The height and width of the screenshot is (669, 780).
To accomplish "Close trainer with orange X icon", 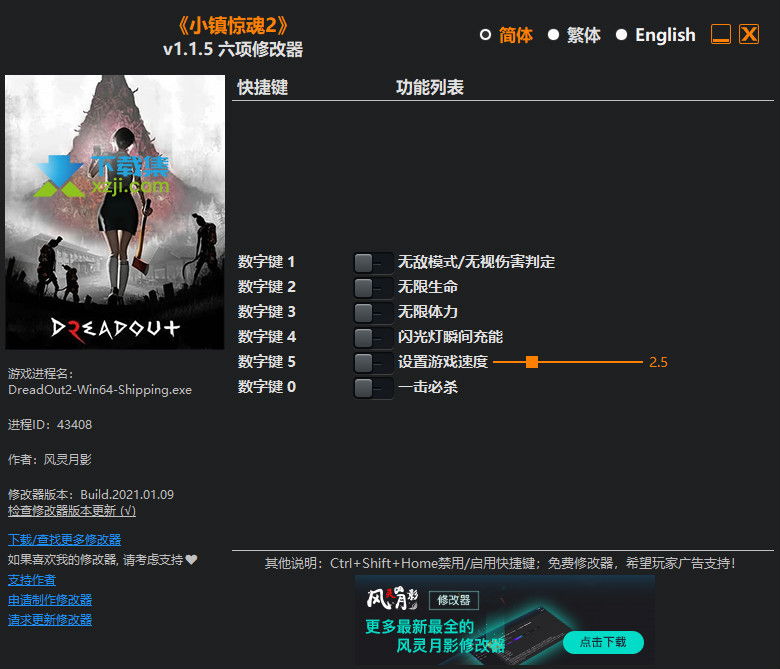I will click(749, 34).
